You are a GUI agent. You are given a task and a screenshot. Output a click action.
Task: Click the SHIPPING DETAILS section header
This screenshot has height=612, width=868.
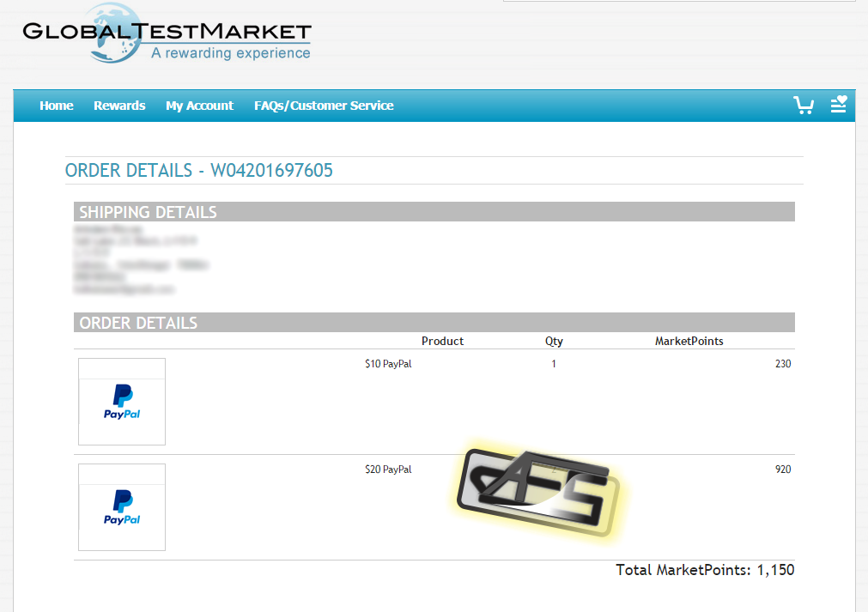pos(434,212)
